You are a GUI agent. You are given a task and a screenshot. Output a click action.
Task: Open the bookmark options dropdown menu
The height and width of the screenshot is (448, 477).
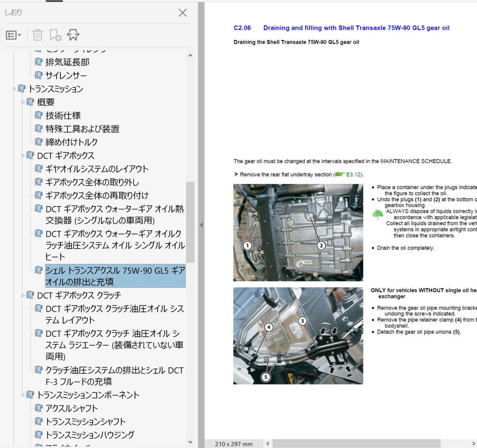[14, 35]
